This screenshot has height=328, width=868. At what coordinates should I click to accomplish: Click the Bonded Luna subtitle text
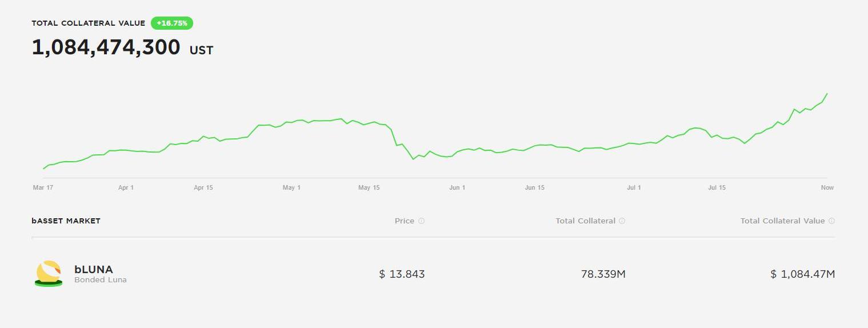[x=101, y=280]
